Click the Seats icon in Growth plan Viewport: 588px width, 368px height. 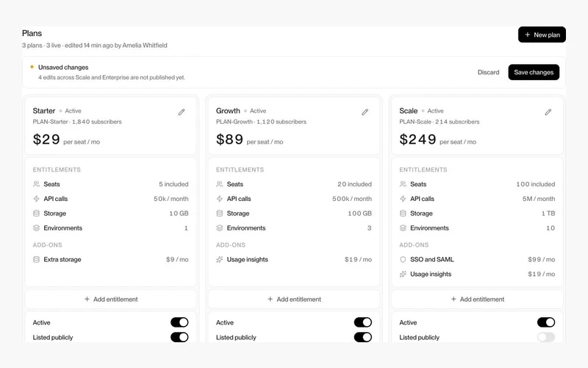click(220, 184)
